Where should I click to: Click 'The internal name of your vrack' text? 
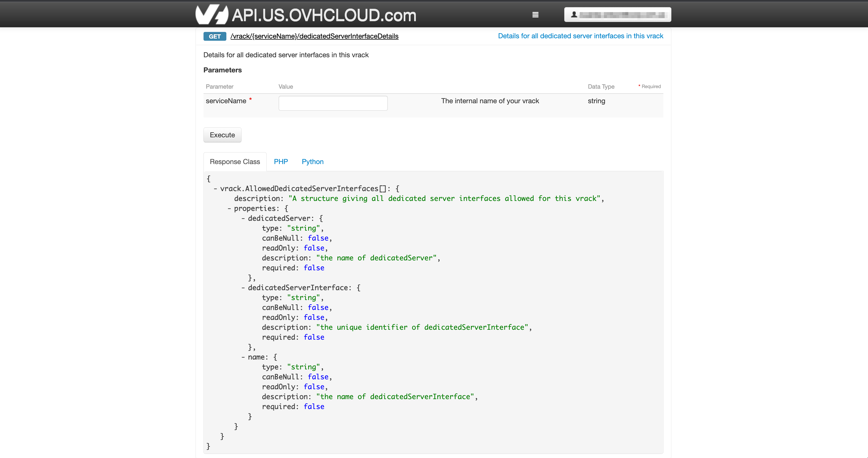coord(490,101)
